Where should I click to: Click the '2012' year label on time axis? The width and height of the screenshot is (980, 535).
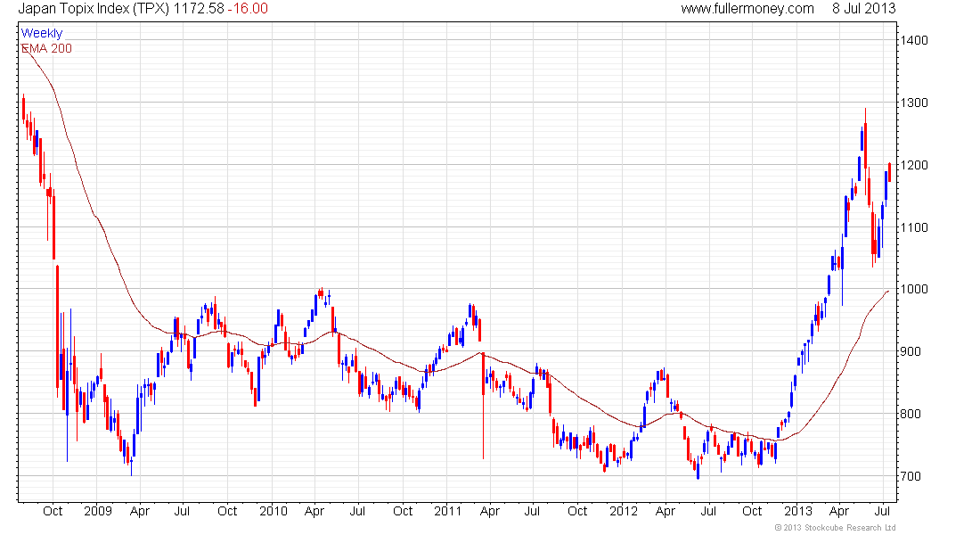(x=623, y=511)
